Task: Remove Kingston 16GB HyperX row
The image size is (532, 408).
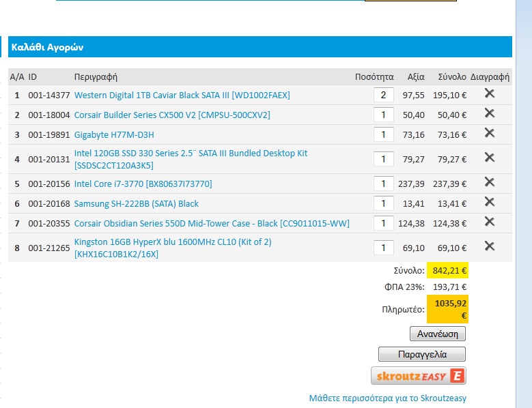Action: [x=489, y=246]
